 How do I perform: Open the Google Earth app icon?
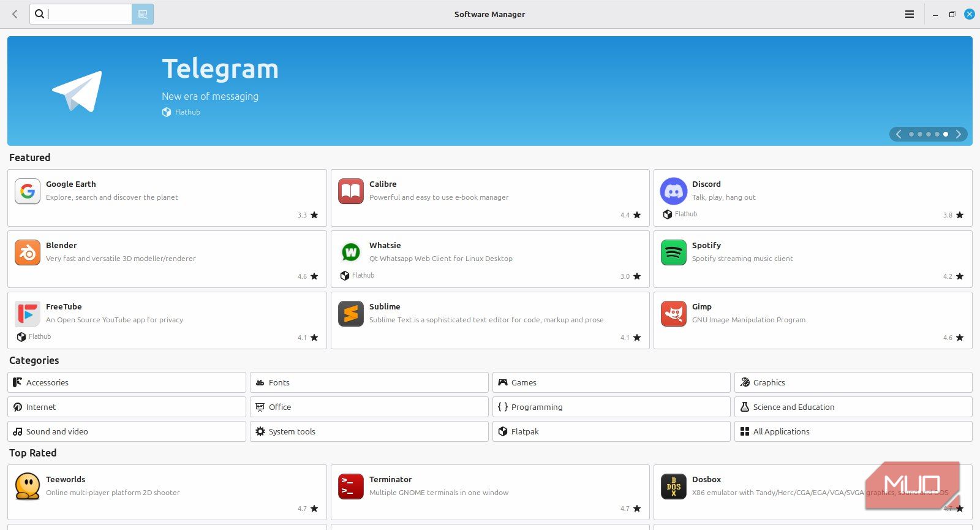click(x=28, y=192)
